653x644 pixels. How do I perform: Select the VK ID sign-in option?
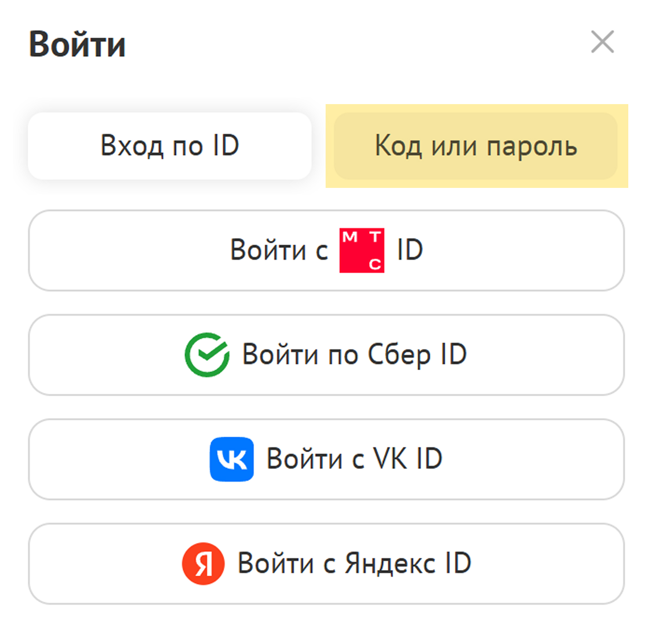[x=326, y=459]
